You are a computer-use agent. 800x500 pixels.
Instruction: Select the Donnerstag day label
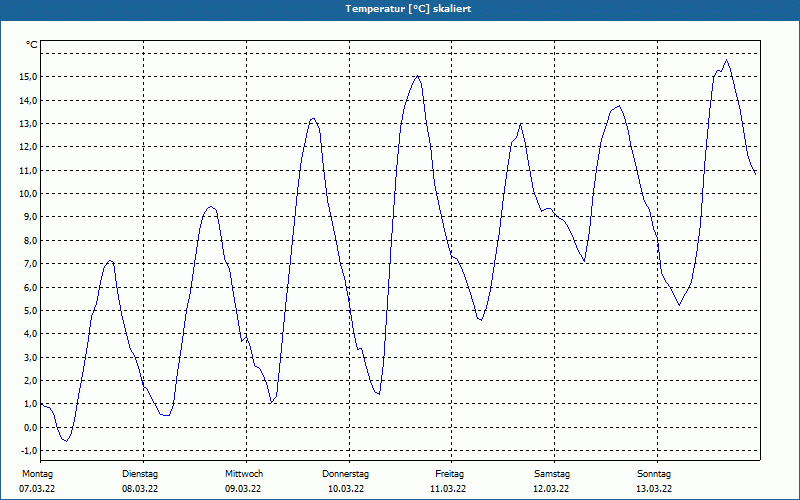[x=345, y=474]
